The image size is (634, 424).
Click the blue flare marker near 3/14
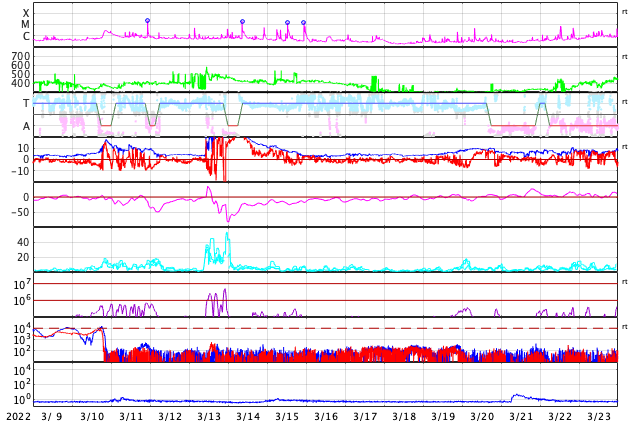pyautogui.click(x=243, y=21)
